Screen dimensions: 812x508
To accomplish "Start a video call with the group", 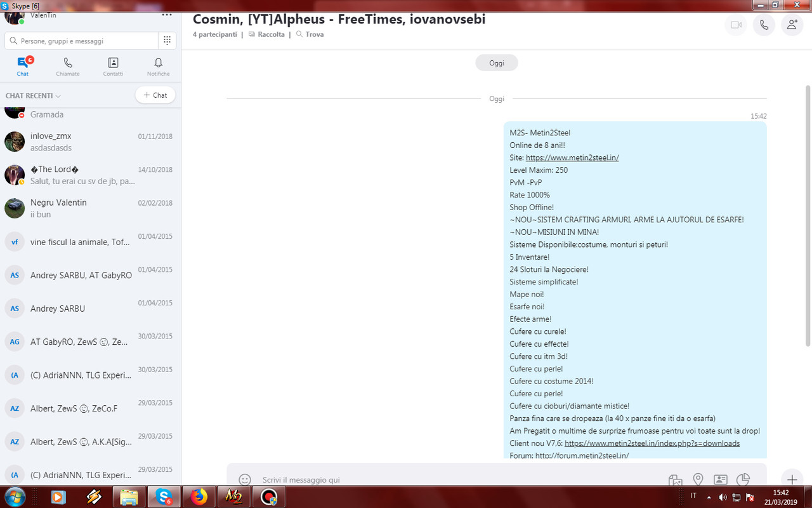I will pyautogui.click(x=736, y=25).
